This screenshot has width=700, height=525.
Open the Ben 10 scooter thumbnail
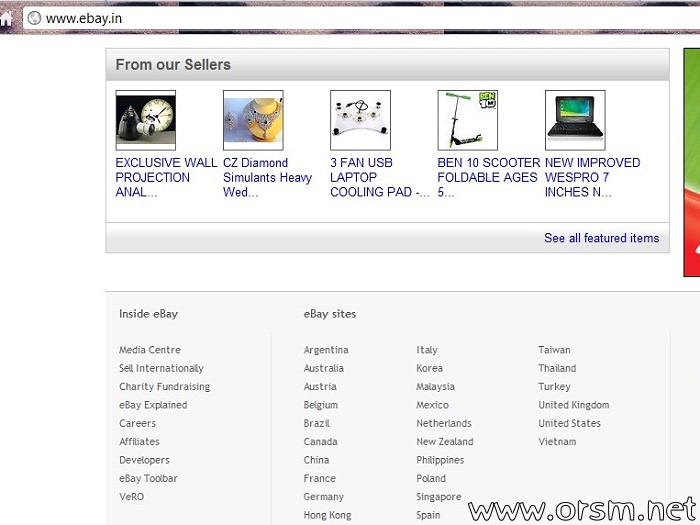[467, 120]
